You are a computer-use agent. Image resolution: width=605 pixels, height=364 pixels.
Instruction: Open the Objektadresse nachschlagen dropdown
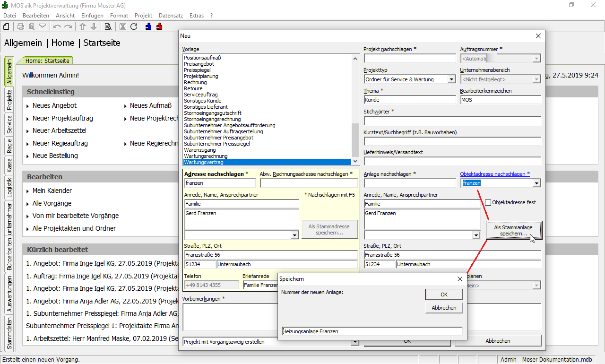click(536, 183)
